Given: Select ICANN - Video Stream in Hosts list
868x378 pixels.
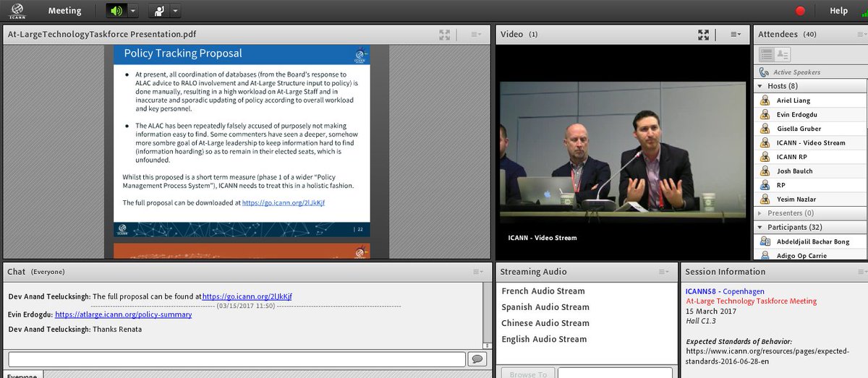Looking at the screenshot, I should tap(810, 142).
